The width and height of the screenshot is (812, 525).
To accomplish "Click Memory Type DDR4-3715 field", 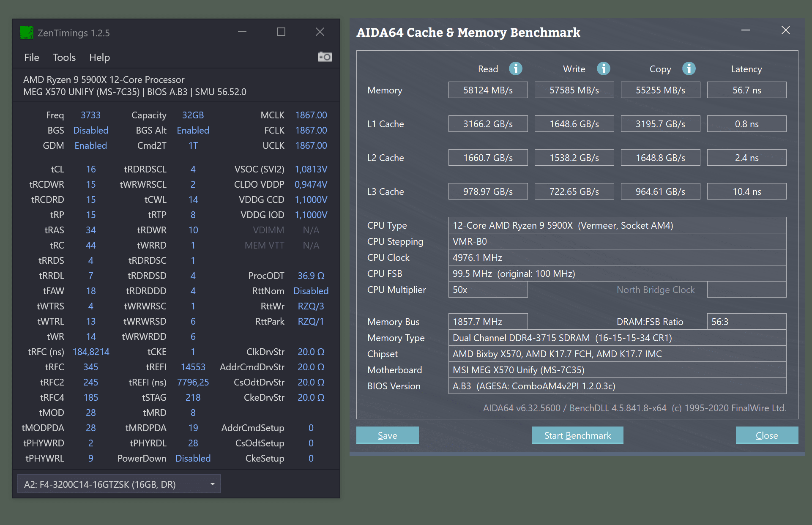I will pyautogui.click(x=617, y=338).
